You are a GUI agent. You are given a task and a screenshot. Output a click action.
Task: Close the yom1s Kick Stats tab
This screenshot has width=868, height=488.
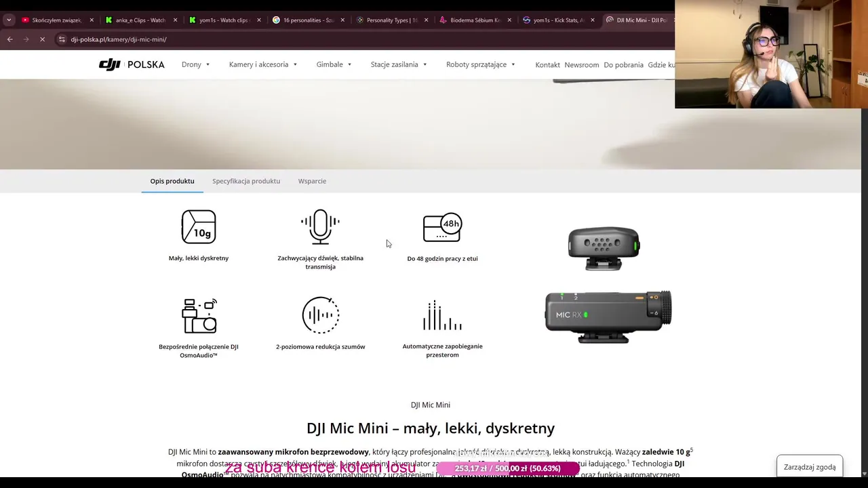593,20
